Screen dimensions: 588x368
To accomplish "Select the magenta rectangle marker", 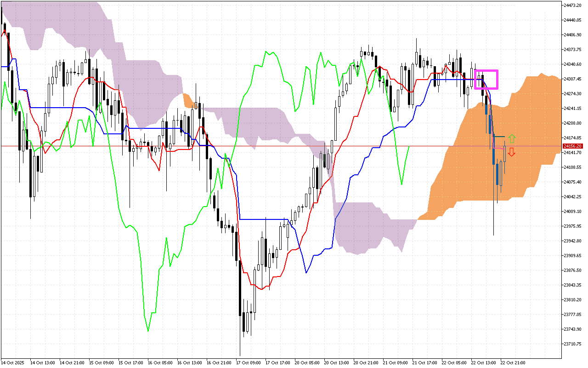I will click(486, 80).
